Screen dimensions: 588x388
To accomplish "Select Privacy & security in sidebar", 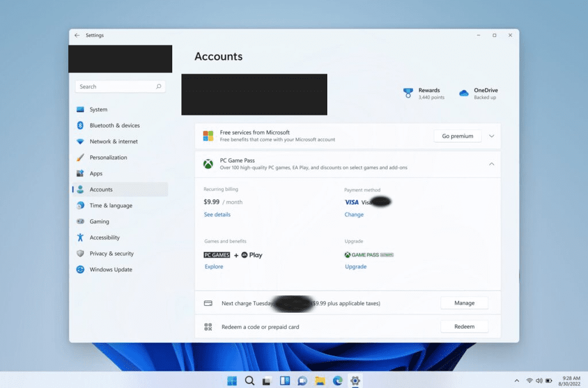I will (120, 253).
